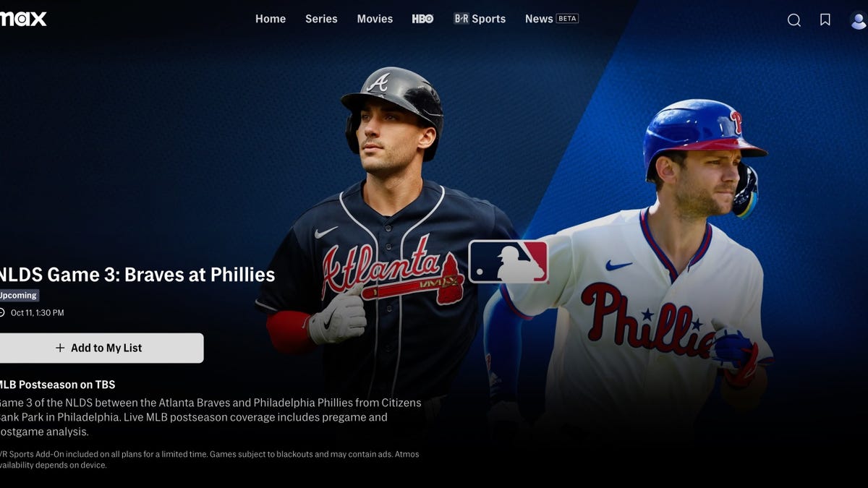This screenshot has height=488, width=868.
Task: Open the B/R Sports section
Action: (480, 19)
